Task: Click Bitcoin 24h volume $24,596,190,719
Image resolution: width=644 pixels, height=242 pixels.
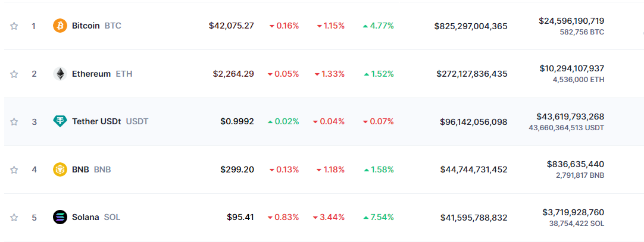Action: point(571,21)
